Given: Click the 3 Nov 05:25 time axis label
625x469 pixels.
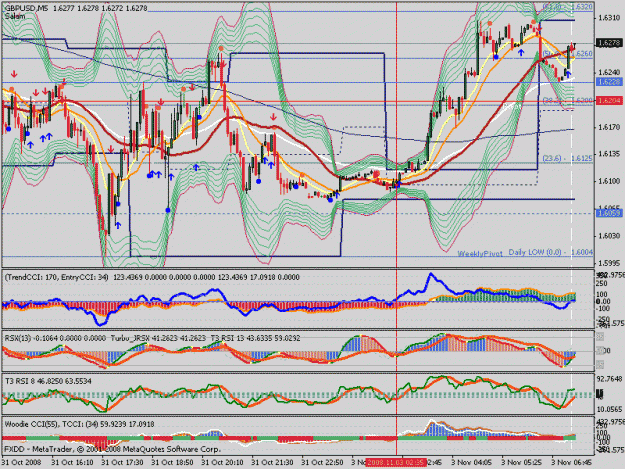Looking at the screenshot, I should [522, 463].
